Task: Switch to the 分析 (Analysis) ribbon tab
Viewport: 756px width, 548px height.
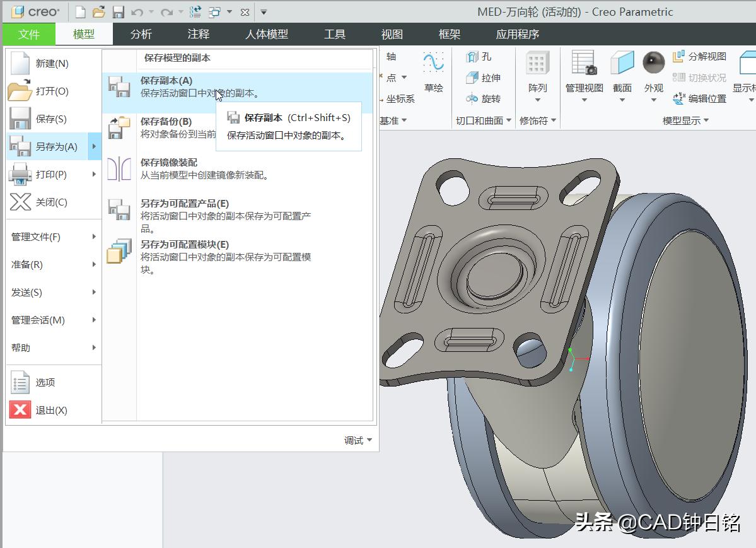Action: [x=141, y=35]
